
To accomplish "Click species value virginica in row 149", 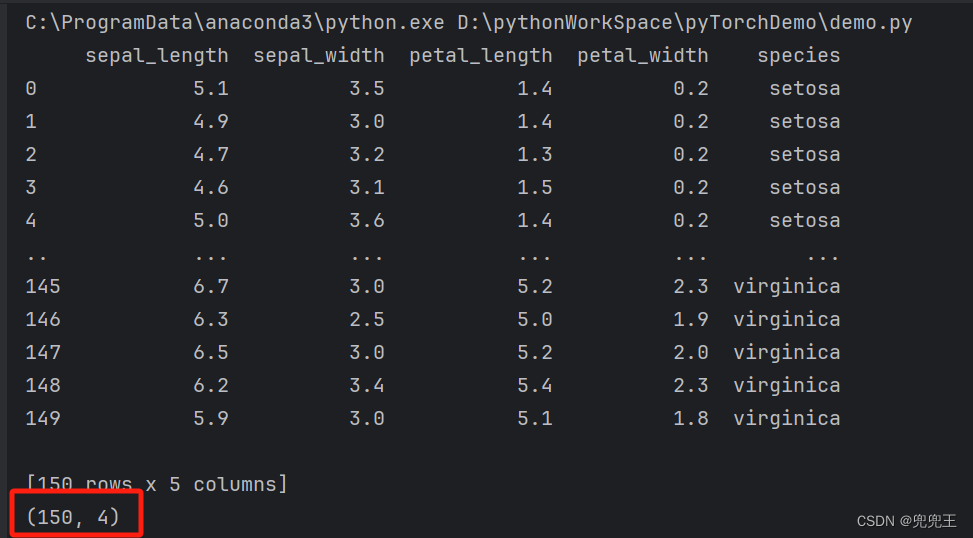I will 787,418.
